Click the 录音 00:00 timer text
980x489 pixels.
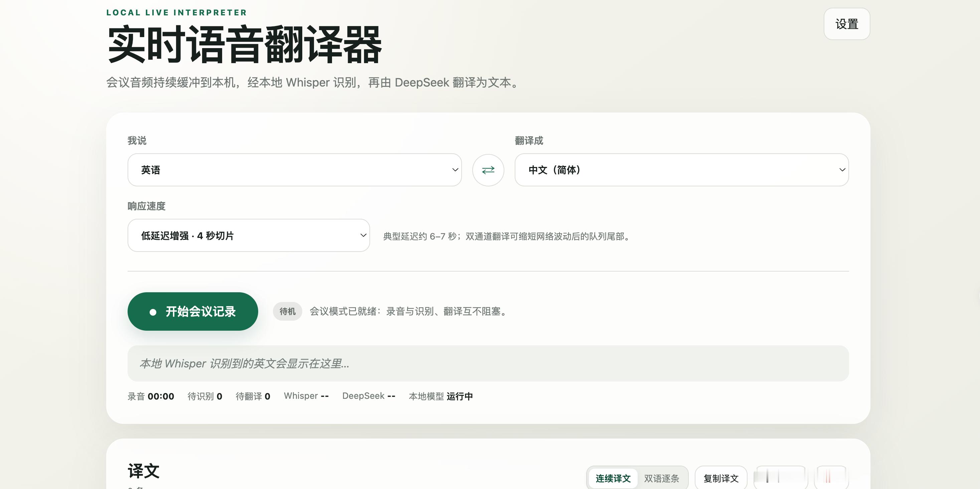pos(151,396)
